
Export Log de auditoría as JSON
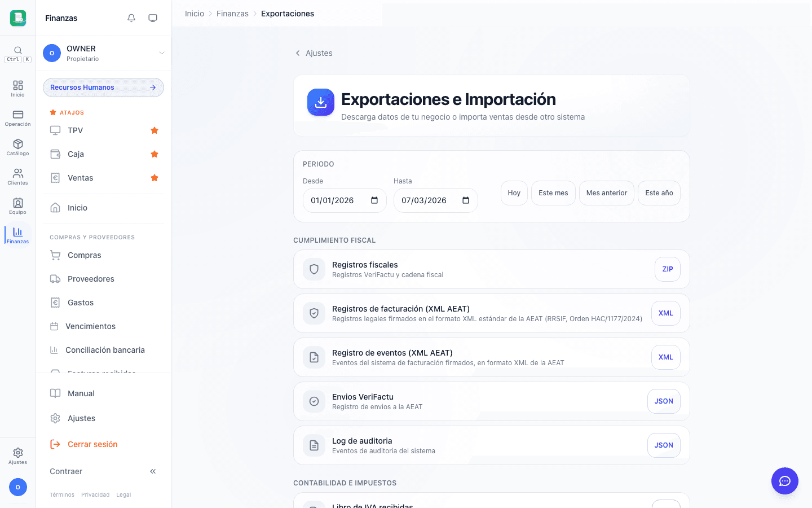[x=664, y=445]
